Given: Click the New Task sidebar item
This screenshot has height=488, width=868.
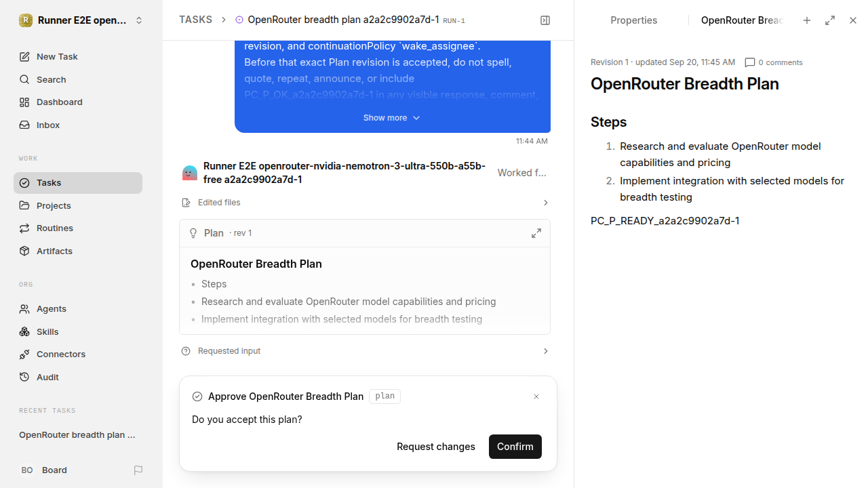Looking at the screenshot, I should pyautogui.click(x=78, y=56).
